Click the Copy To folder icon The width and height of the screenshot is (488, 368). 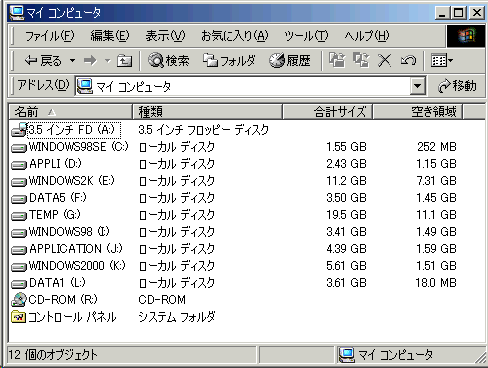tap(361, 60)
